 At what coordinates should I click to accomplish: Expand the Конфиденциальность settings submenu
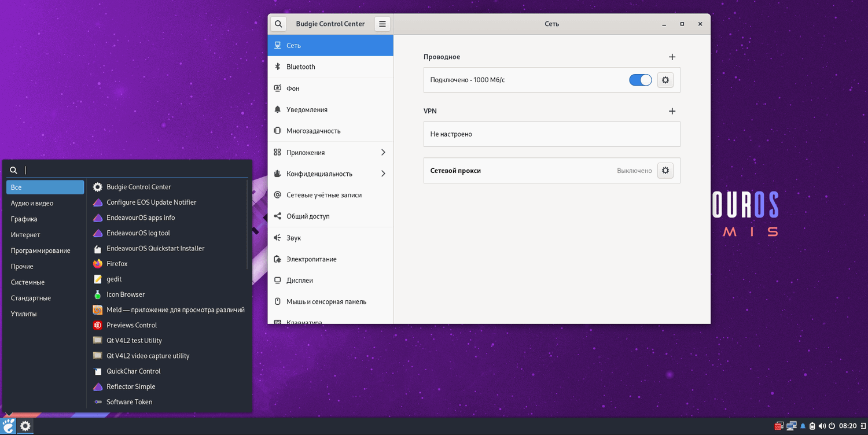coord(330,174)
